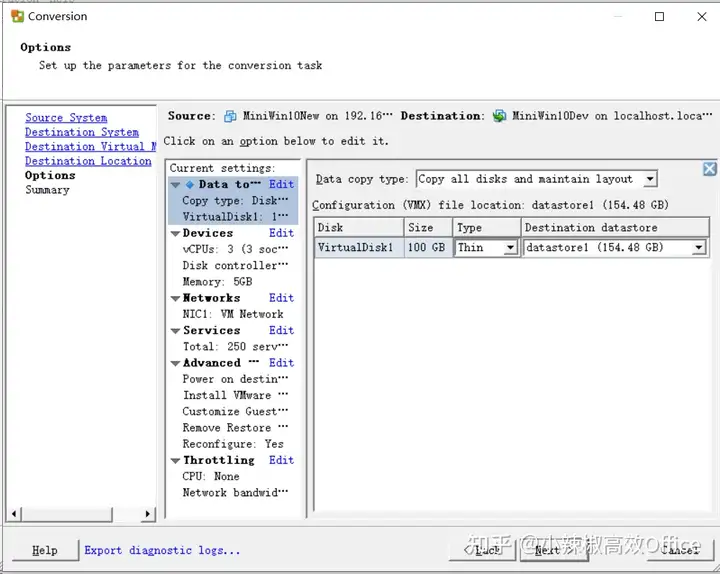The image size is (720, 574).
Task: Collapse the Data to copy section
Action: (x=175, y=185)
